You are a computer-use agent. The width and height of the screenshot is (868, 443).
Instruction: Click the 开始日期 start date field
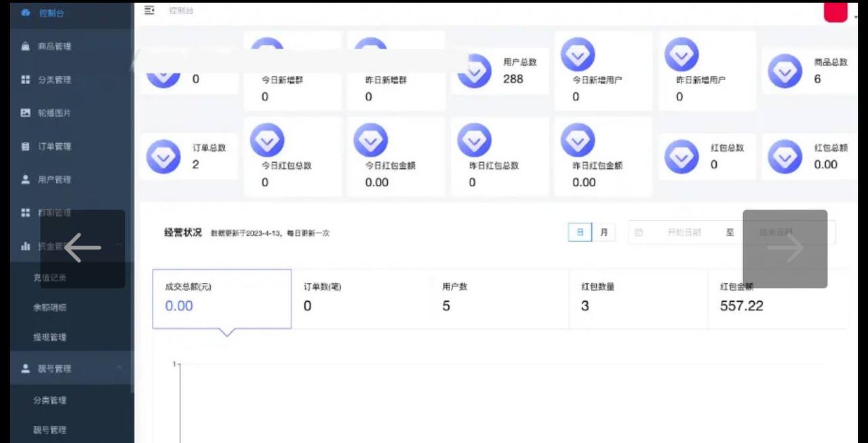coord(684,233)
